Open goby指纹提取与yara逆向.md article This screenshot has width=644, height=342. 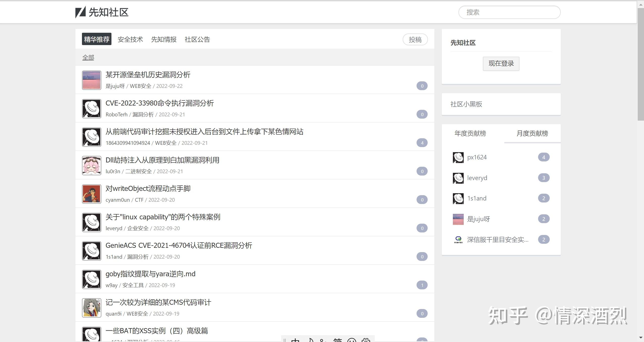(x=151, y=274)
